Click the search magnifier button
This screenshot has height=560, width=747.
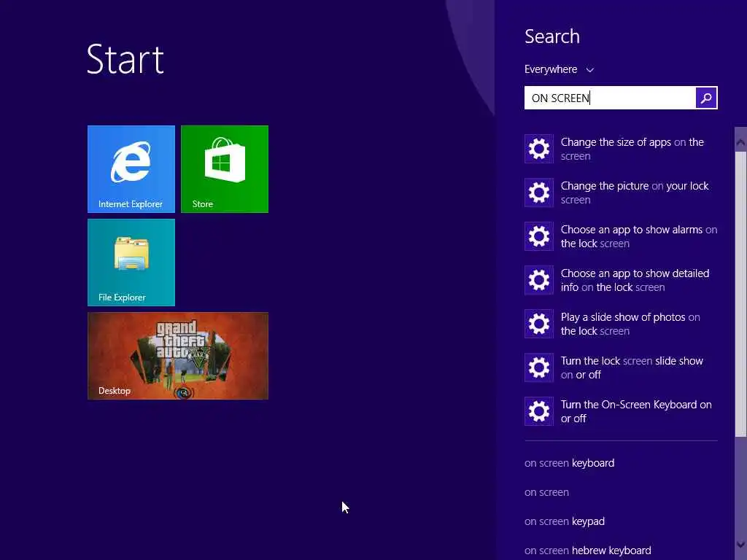tap(706, 98)
